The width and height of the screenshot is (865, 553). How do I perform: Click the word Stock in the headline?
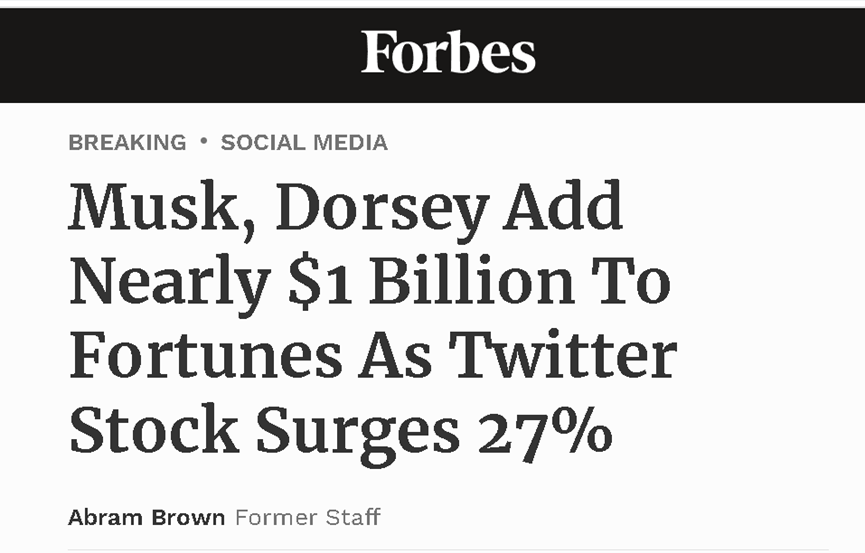[153, 431]
